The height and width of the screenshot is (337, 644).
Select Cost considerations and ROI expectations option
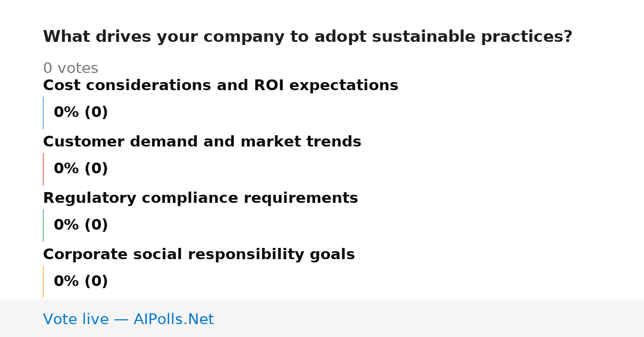221,86
